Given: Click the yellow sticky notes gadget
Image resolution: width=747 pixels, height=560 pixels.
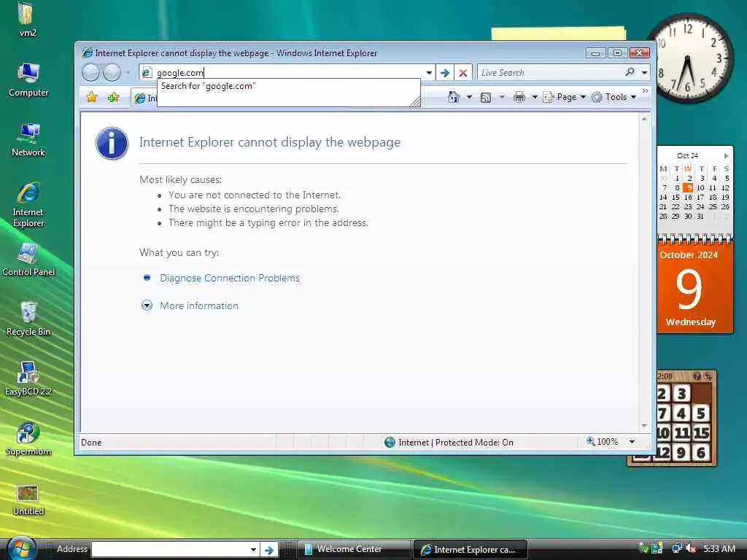Looking at the screenshot, I should (x=558, y=34).
